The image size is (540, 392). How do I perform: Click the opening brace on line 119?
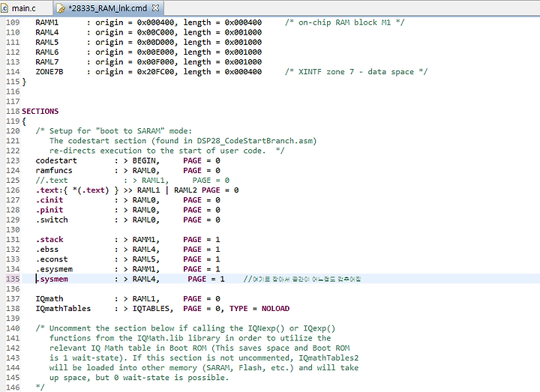[24, 121]
